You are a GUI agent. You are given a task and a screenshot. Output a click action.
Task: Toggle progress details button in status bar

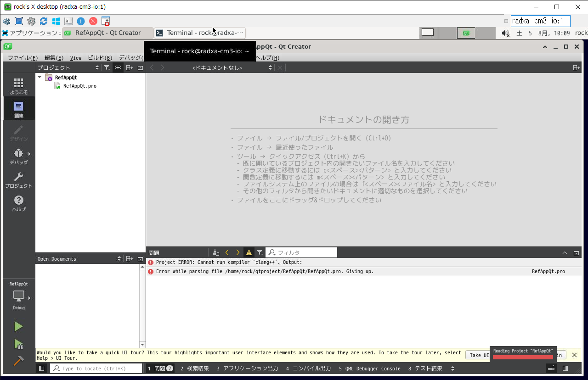(551, 368)
